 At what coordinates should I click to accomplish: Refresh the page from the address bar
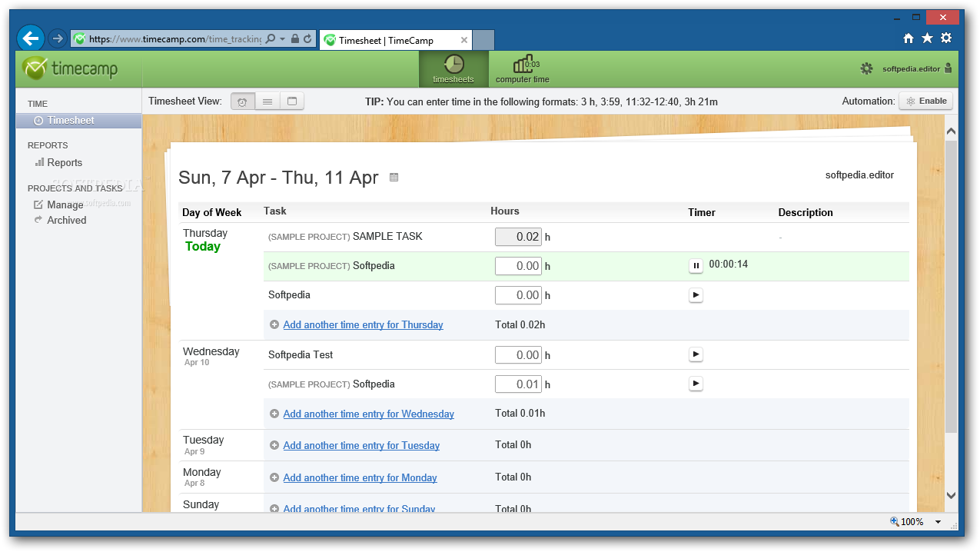coord(307,38)
